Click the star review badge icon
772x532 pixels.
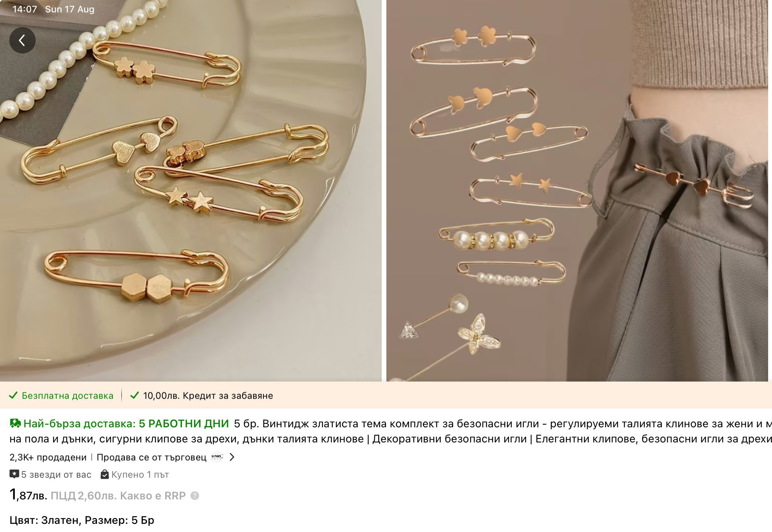point(14,474)
